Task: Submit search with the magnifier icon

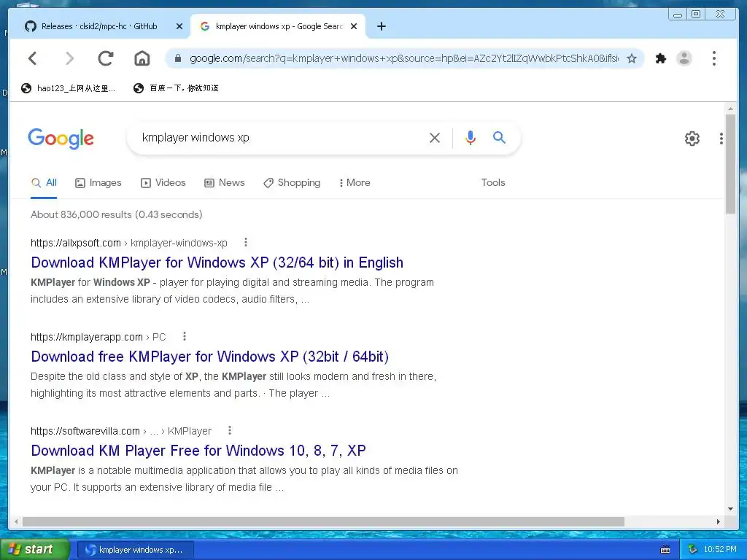Action: tap(499, 138)
